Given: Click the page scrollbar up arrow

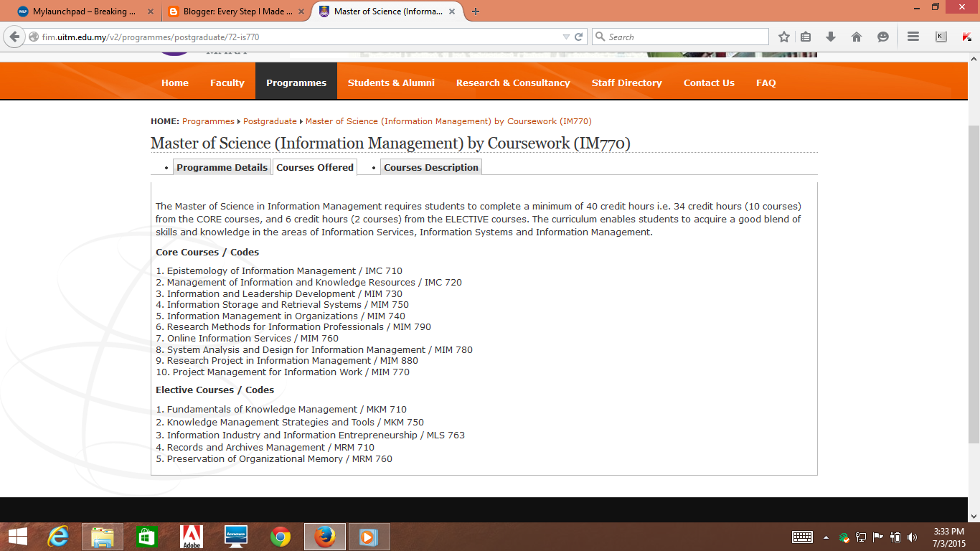Looking at the screenshot, I should 974,58.
